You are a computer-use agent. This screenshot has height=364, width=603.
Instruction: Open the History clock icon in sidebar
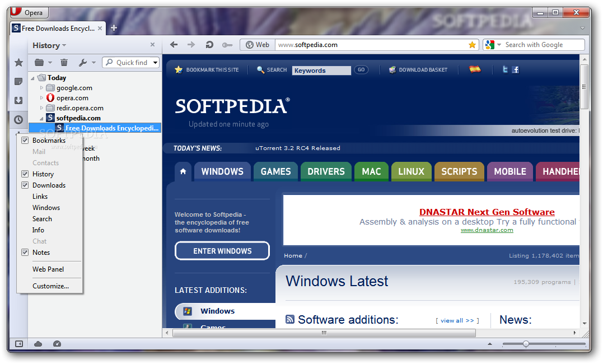[18, 120]
